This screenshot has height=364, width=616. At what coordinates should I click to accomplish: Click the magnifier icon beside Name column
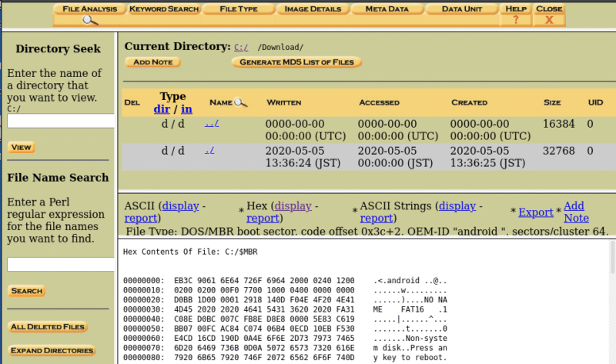click(x=240, y=102)
